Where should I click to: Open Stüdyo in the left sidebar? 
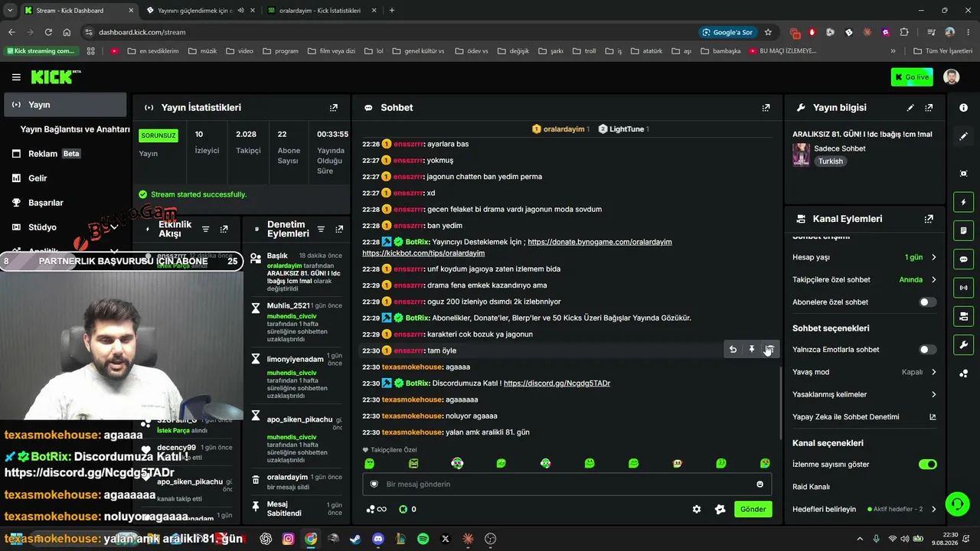click(x=65, y=227)
